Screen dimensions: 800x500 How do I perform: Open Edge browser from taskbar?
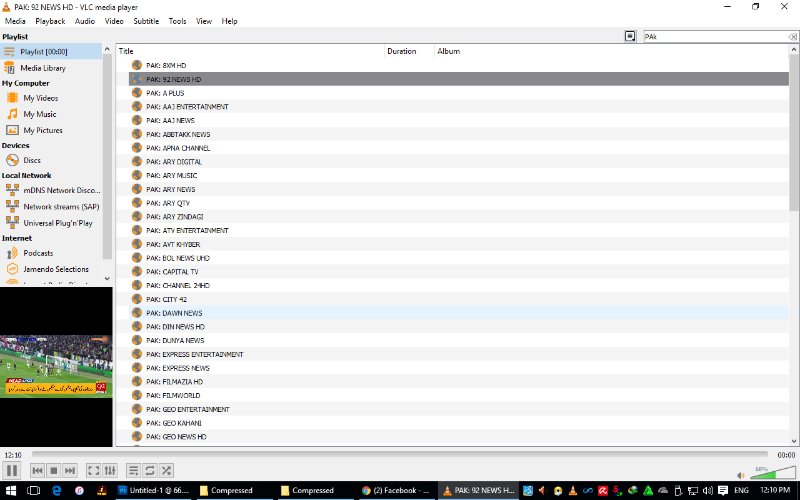(57, 491)
